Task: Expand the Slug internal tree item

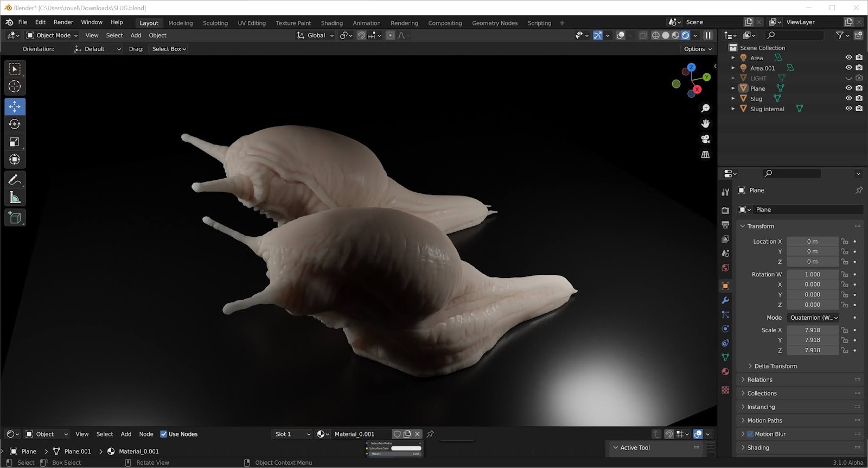Action: 733,109
